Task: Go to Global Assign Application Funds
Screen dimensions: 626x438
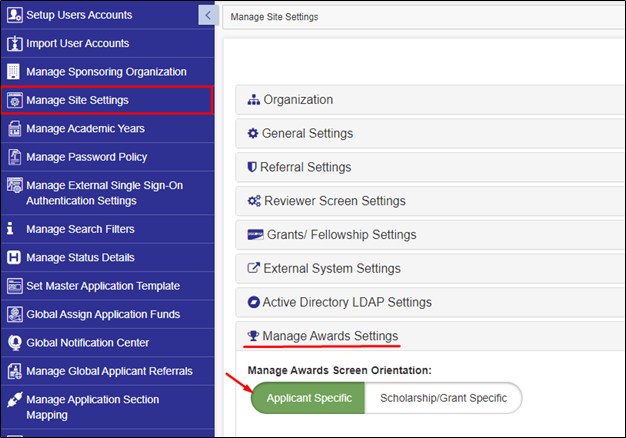Action: coord(107,314)
